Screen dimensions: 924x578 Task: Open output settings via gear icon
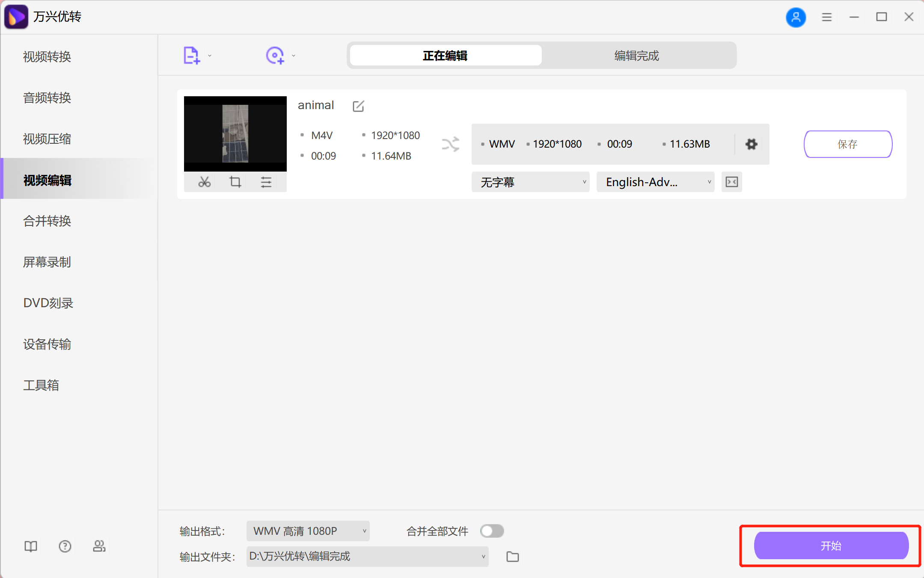pos(751,144)
